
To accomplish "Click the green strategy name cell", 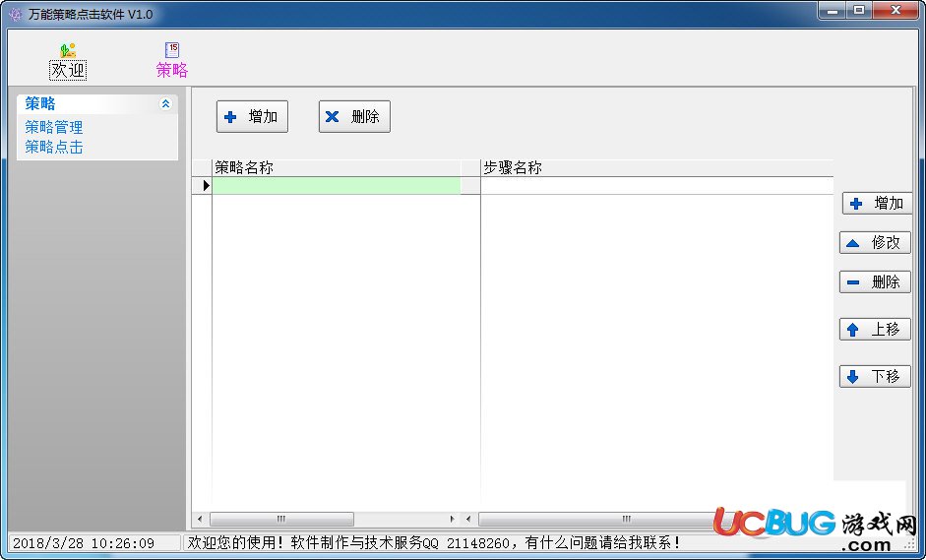I will (x=336, y=185).
